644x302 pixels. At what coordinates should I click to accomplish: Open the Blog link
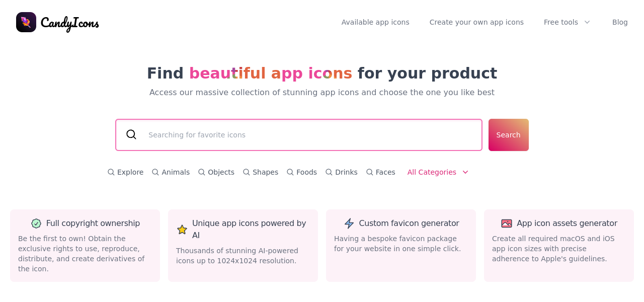[x=620, y=22]
